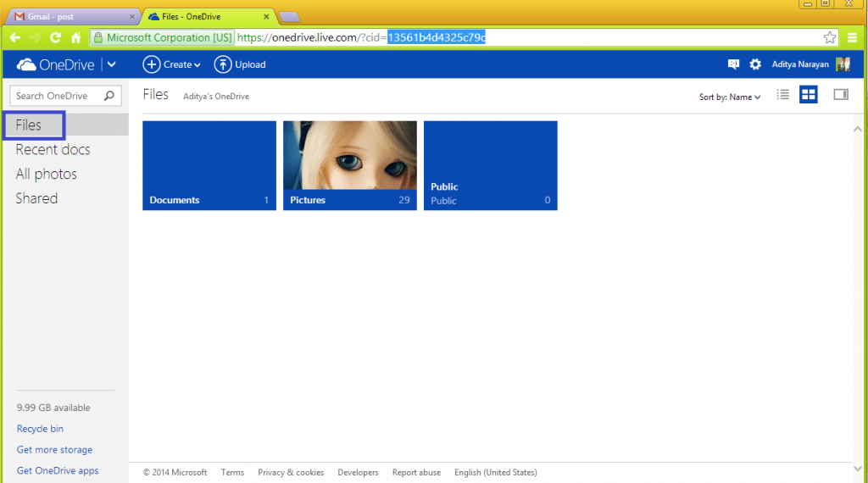Open the Terms footer link
868x483 pixels.
click(x=232, y=473)
